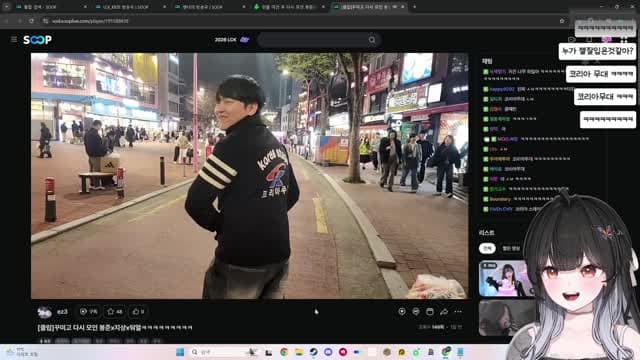Bookmark page with the star icon
Screen dimensions: 640x360
(x=562, y=20)
